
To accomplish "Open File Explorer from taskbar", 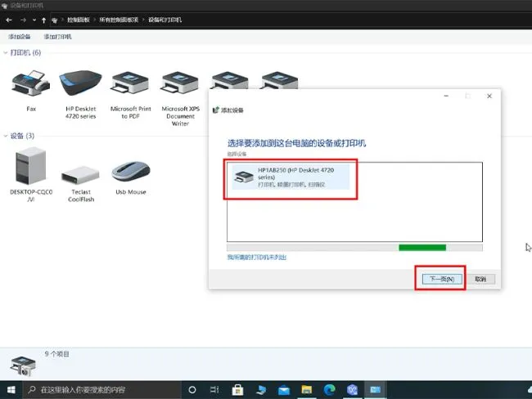I will [306, 390].
